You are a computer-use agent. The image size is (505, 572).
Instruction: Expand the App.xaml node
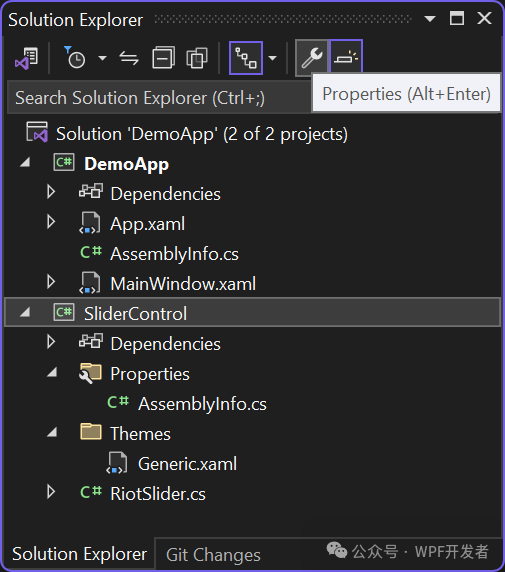tap(51, 222)
